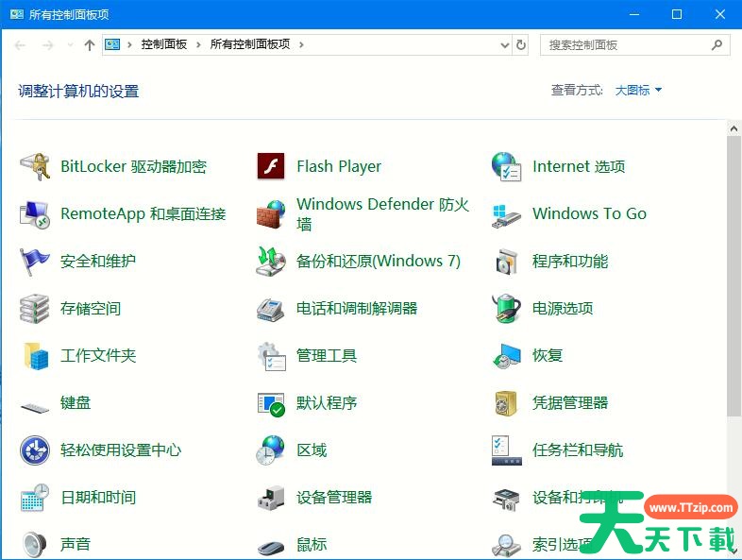Click the 日期和时间 calendar clock icon
This screenshot has width=742, height=560.
tap(35, 498)
